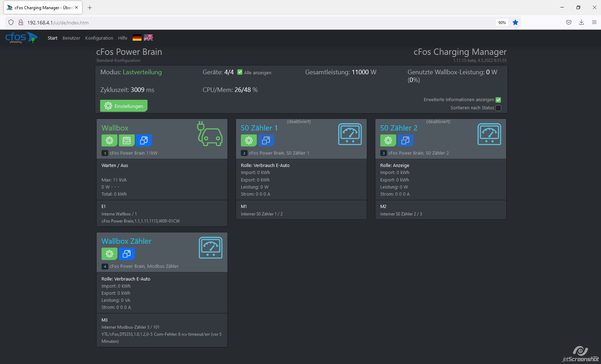This screenshot has height=364, width=601.
Task: Open a new browser tab
Action: (89, 7)
